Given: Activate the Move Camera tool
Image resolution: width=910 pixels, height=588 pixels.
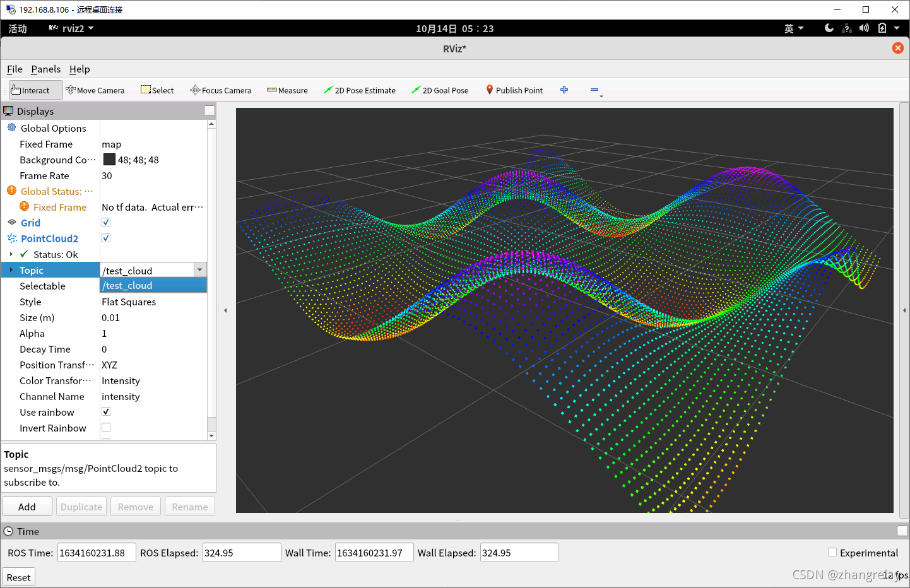Looking at the screenshot, I should pyautogui.click(x=95, y=90).
